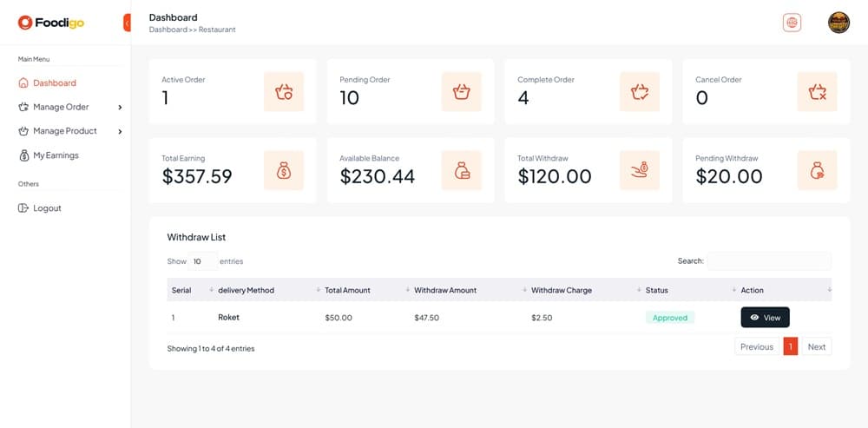Click the View button for Roket withdrawal
The image size is (868, 428).
765,318
